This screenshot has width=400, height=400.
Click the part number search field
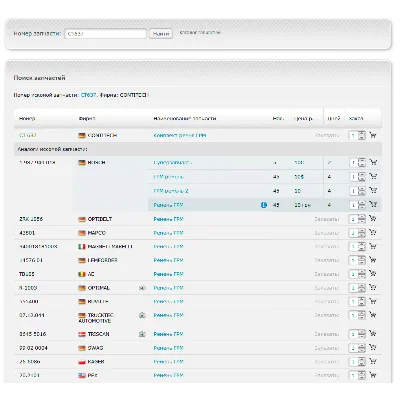coord(105,34)
